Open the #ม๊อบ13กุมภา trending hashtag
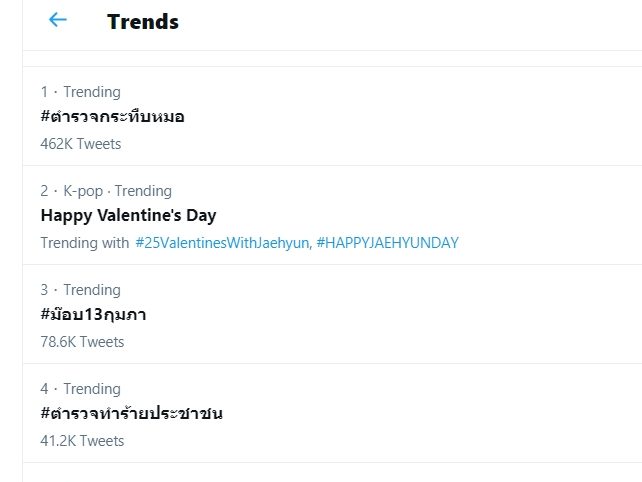The width and height of the screenshot is (642, 482). (94, 314)
